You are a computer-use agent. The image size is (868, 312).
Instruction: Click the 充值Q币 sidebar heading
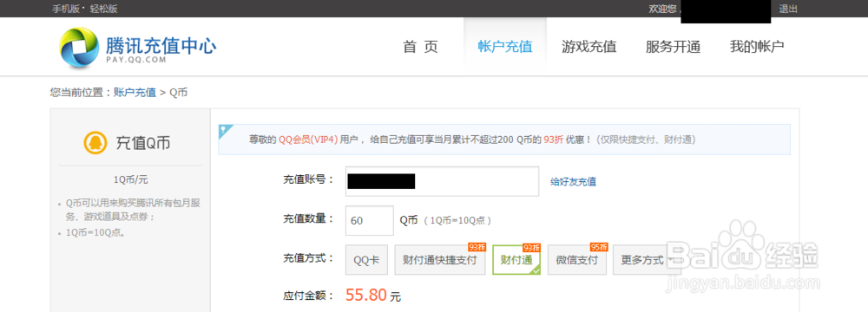click(x=143, y=143)
